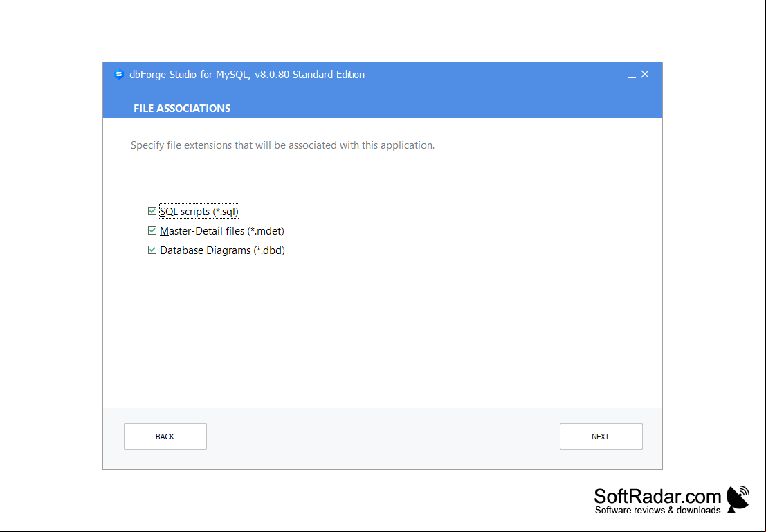Click the 'Database Diagrams (*.dbd)' label
The image size is (766, 532).
tap(222, 250)
